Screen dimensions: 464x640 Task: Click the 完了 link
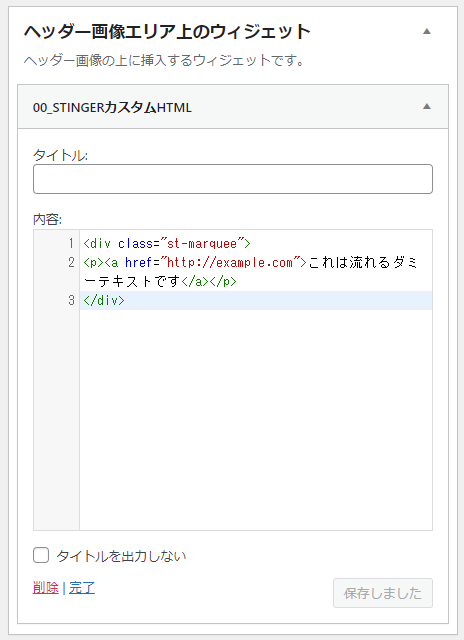(82, 588)
